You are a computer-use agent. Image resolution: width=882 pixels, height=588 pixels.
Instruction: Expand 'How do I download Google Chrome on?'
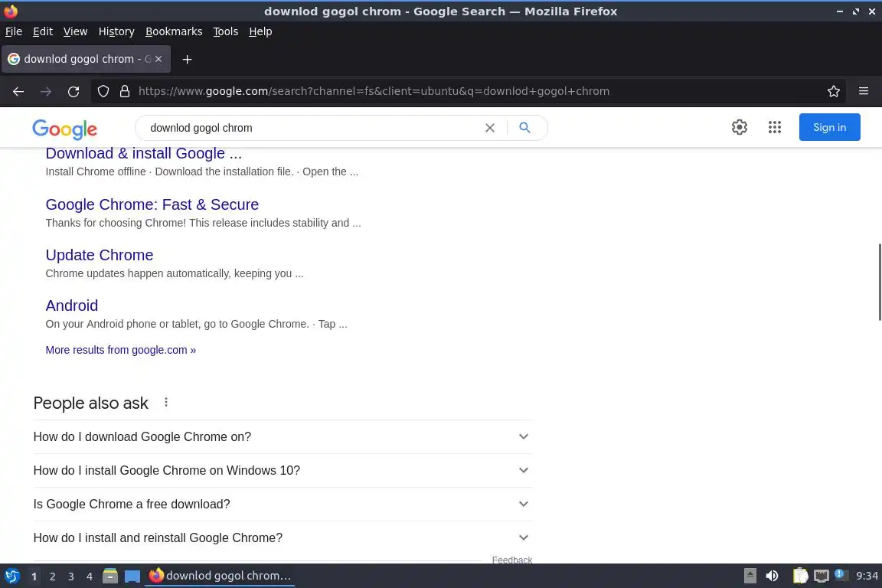pos(283,436)
